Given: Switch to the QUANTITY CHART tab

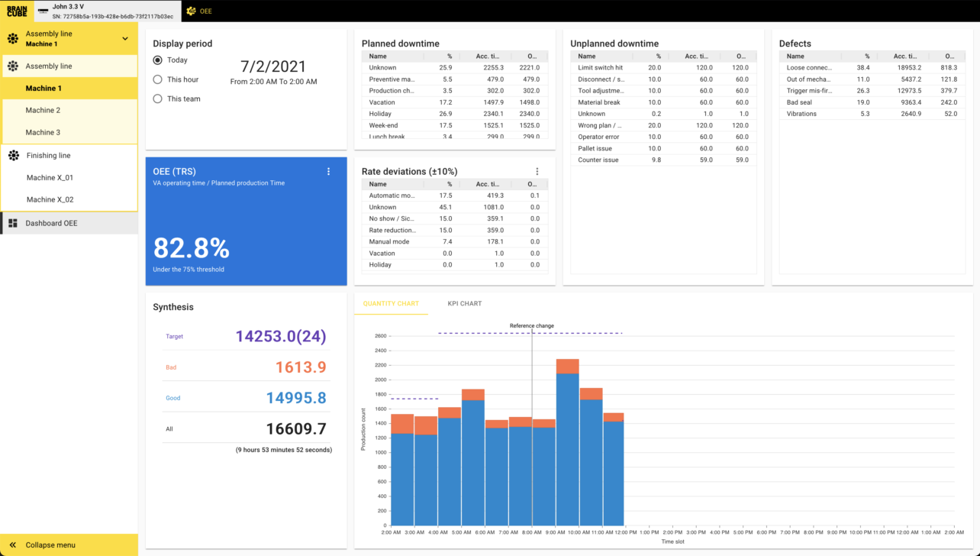Looking at the screenshot, I should [x=391, y=304].
